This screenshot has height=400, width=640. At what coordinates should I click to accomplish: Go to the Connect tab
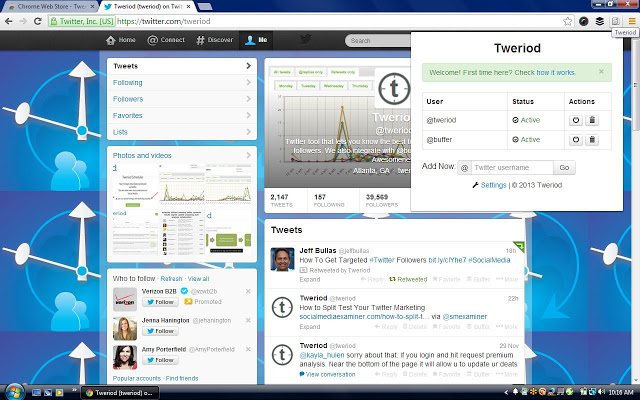click(x=166, y=40)
